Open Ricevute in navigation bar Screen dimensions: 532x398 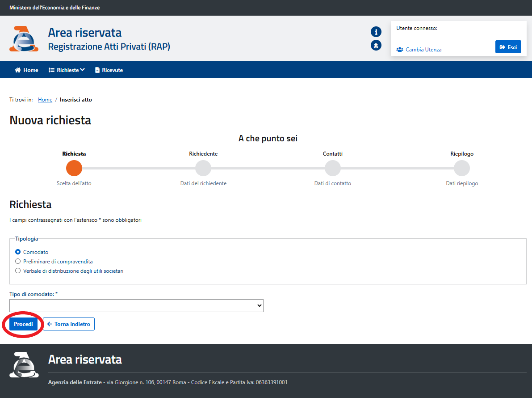109,70
